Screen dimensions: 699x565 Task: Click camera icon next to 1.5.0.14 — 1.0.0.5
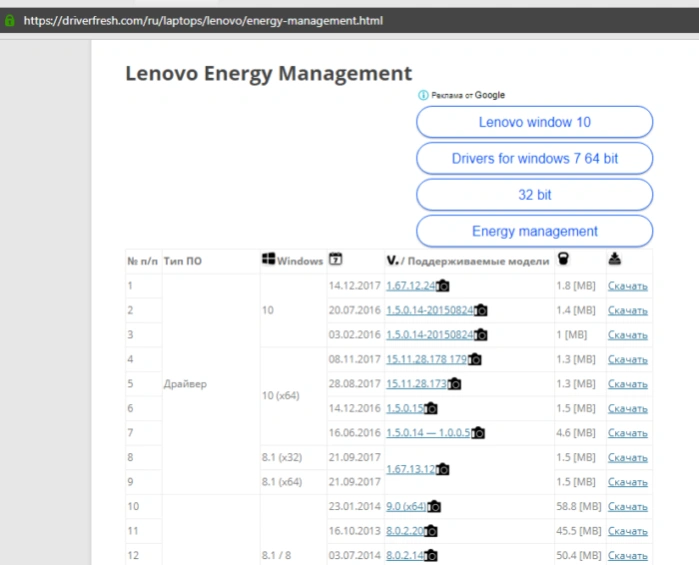[x=478, y=433]
